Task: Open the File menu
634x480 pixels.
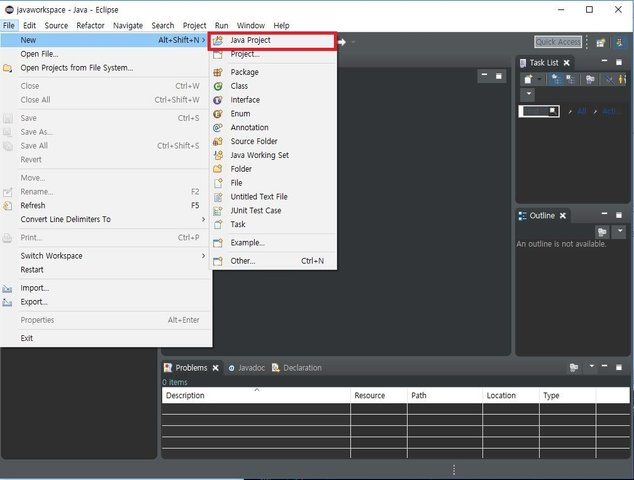Action: point(9,25)
